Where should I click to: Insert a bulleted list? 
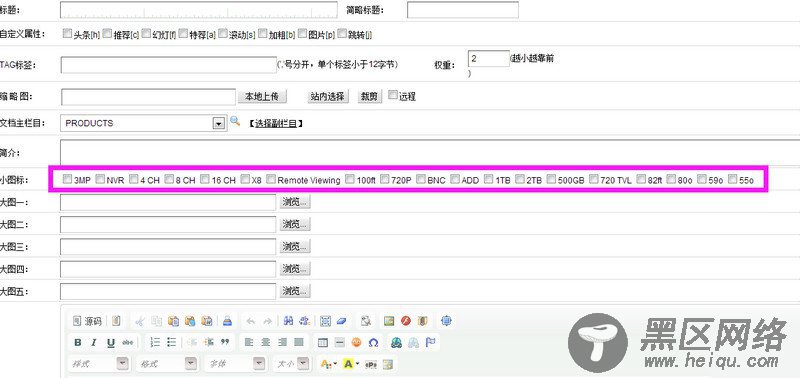tap(172, 342)
